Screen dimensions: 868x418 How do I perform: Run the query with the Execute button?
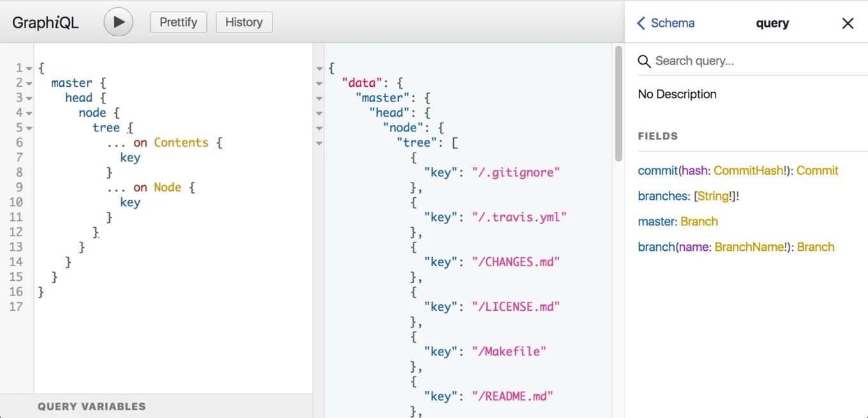pyautogui.click(x=117, y=22)
